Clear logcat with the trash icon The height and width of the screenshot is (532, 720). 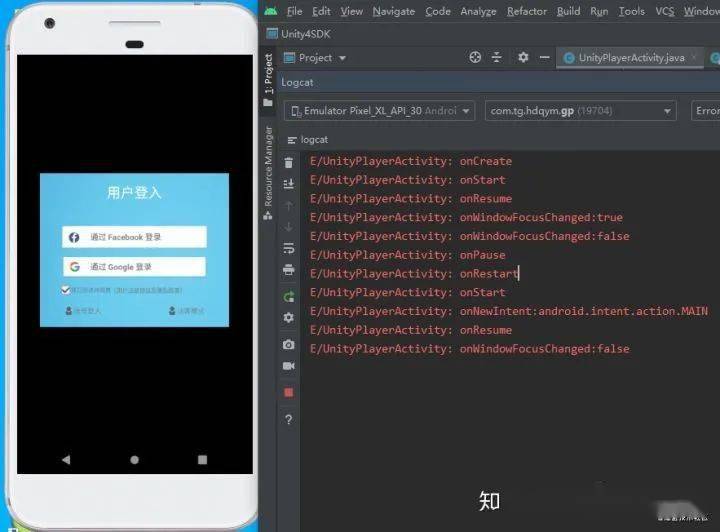coord(289,162)
